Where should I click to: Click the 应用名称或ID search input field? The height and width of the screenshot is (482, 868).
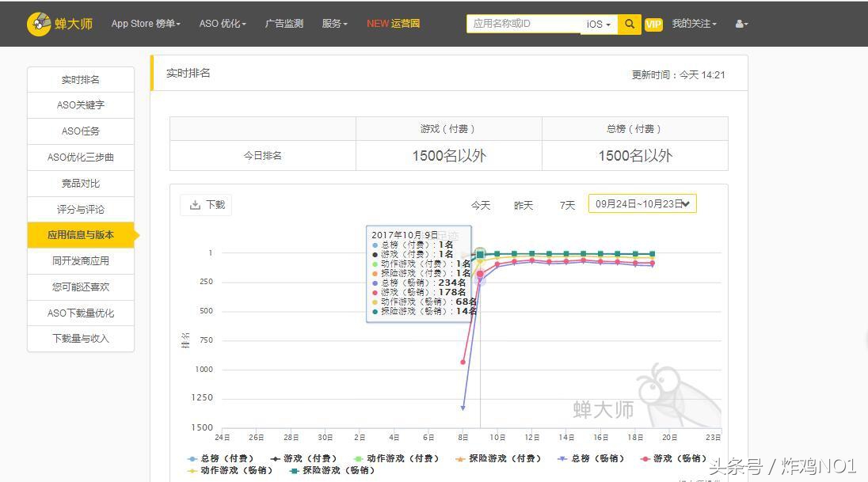pos(523,24)
